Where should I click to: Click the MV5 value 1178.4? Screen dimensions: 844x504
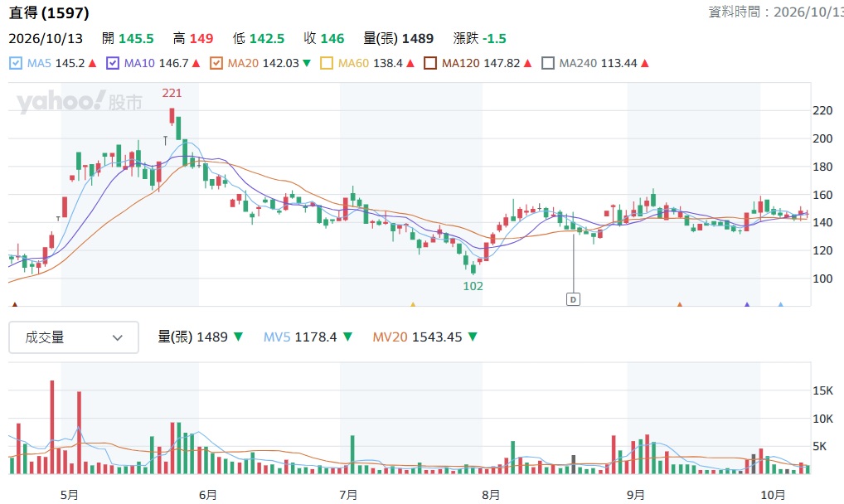pyautogui.click(x=317, y=337)
